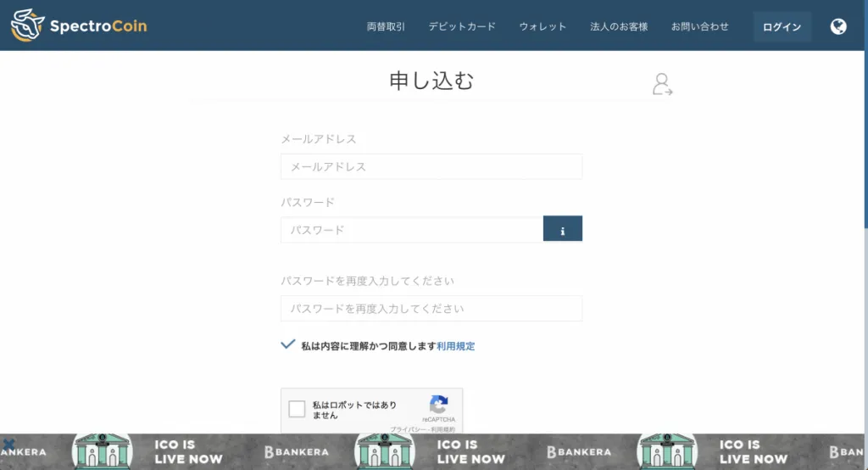
Task: Click the ログイン button
Action: pos(782,26)
